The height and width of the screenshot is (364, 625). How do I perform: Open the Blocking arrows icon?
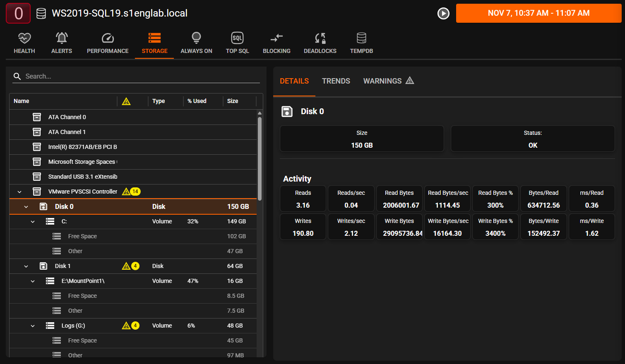tap(276, 38)
